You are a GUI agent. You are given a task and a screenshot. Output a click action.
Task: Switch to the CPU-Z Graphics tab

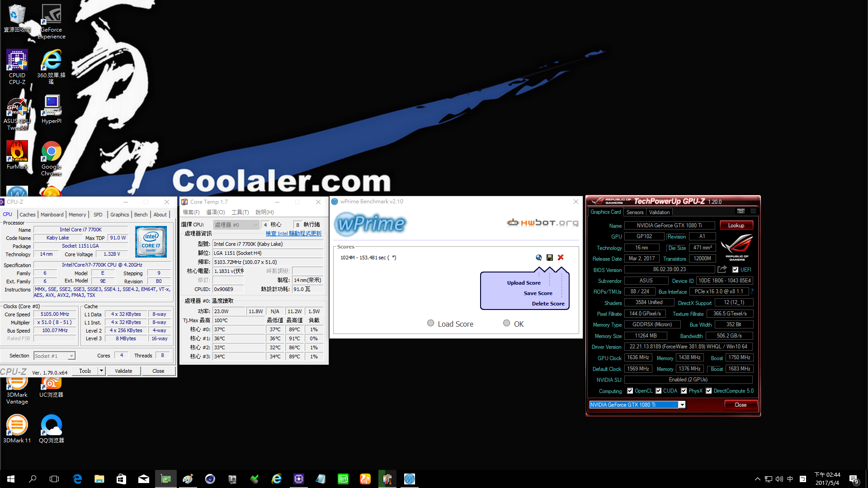[x=120, y=215]
